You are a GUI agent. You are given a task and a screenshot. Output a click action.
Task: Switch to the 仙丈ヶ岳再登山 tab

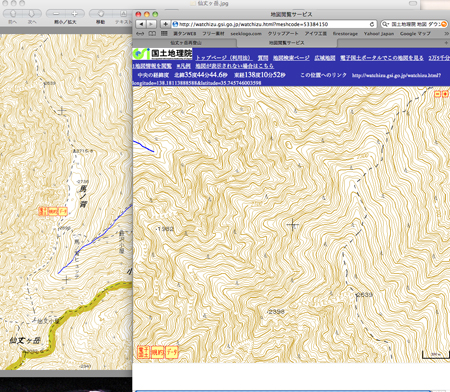(x=186, y=43)
